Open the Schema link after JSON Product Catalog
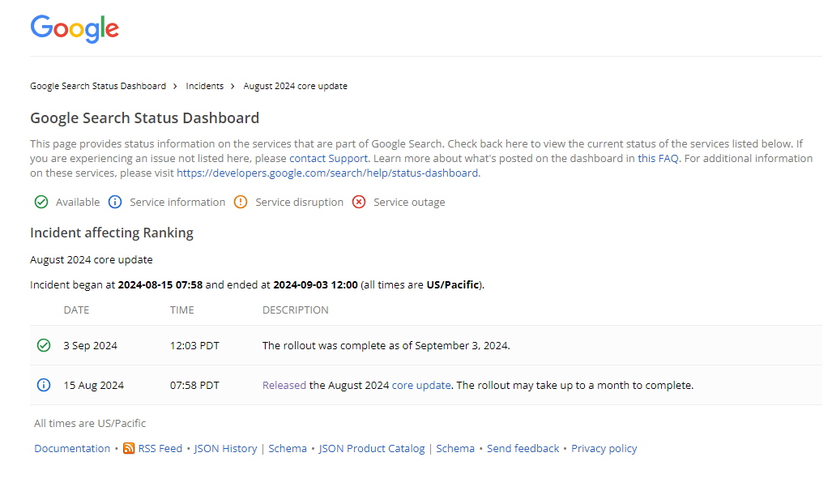This screenshot has width=832, height=504. point(455,448)
